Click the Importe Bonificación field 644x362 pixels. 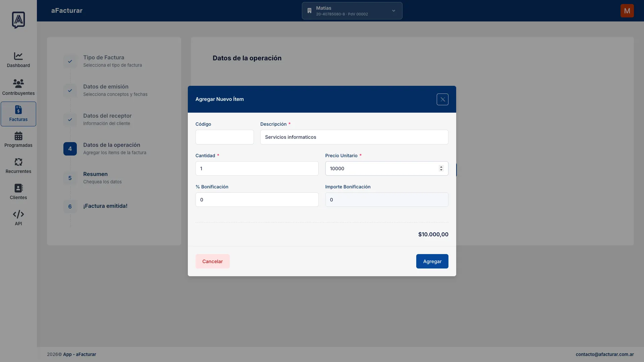[x=387, y=199]
